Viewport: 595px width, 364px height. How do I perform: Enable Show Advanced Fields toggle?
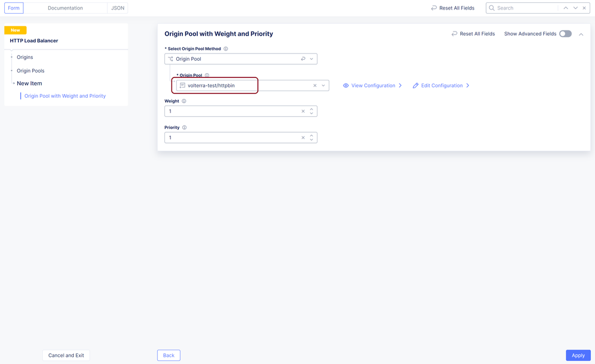565,34
